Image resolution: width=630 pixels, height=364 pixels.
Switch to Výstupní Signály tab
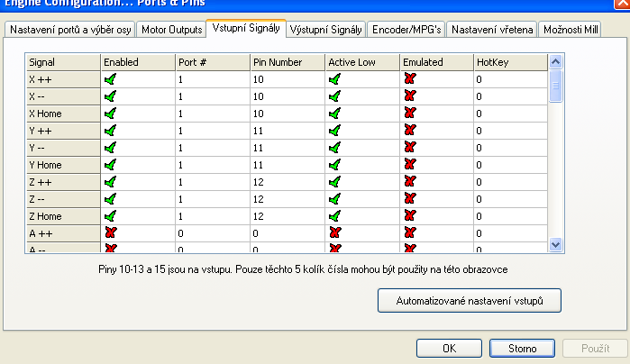tap(326, 30)
